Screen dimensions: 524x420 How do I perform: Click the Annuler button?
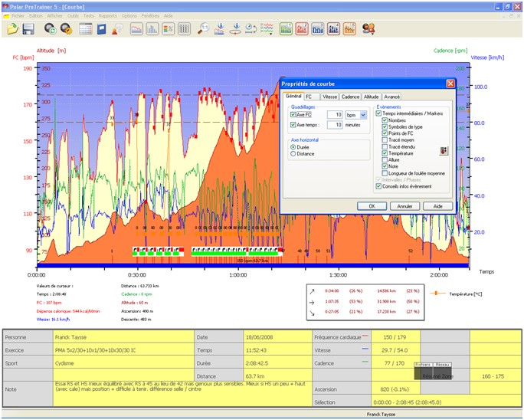point(404,205)
